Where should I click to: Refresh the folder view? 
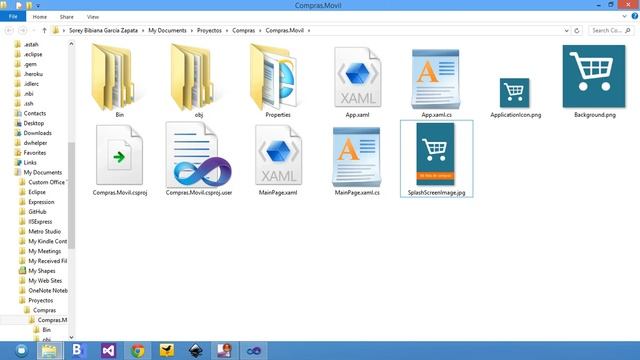577,31
